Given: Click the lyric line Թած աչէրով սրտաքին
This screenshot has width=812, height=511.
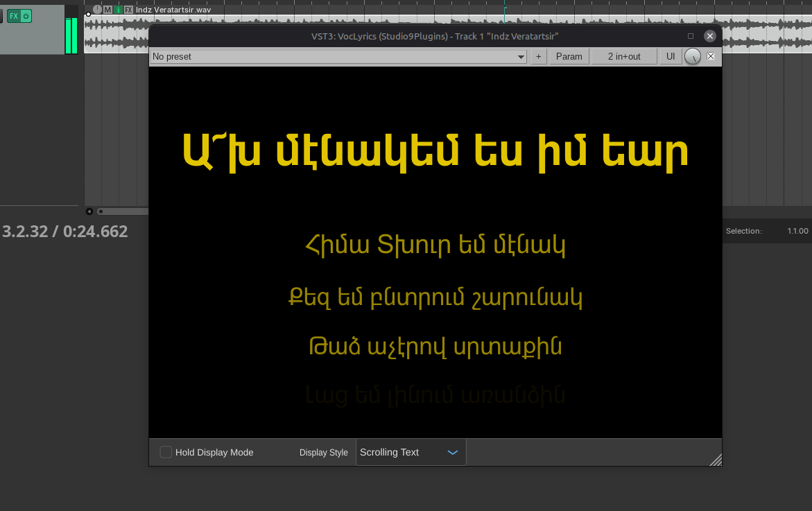Looking at the screenshot, I should pos(435,347).
